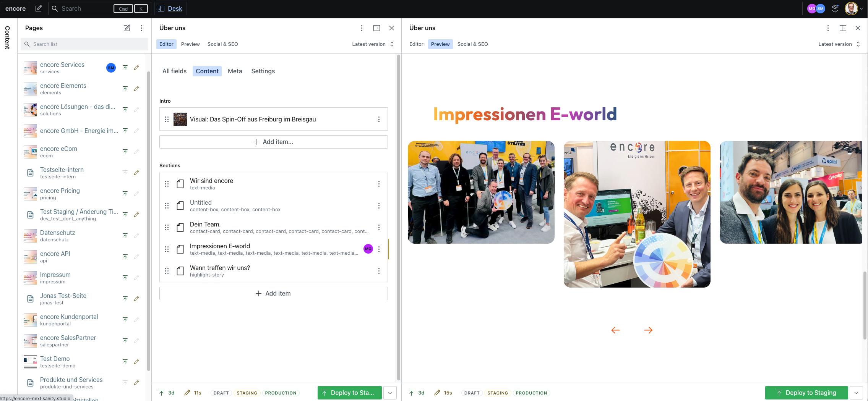Viewport: 868px width, 401px height.
Task: Open menu for Dein Team section
Action: point(379,227)
